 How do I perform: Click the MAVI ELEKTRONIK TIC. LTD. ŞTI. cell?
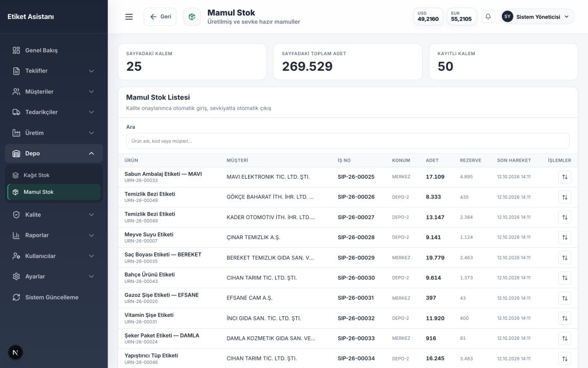click(268, 177)
